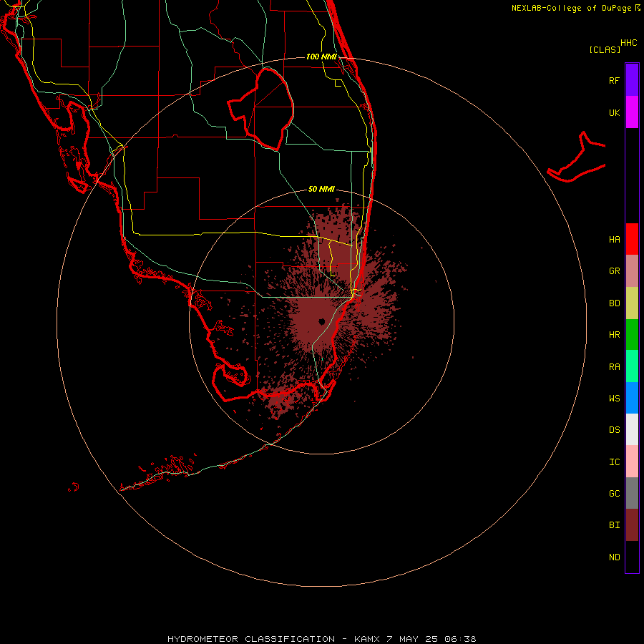This screenshot has width=644, height=644.
Task: Click the KAMX station identifier
Action: (367, 639)
